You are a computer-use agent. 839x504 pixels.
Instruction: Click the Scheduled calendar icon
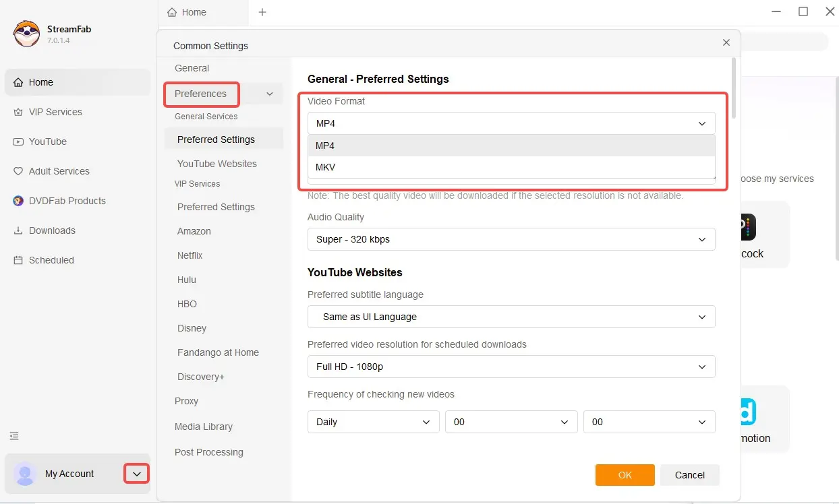click(18, 260)
